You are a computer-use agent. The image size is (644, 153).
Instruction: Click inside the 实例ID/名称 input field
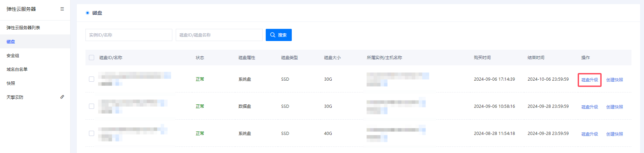[x=129, y=35]
